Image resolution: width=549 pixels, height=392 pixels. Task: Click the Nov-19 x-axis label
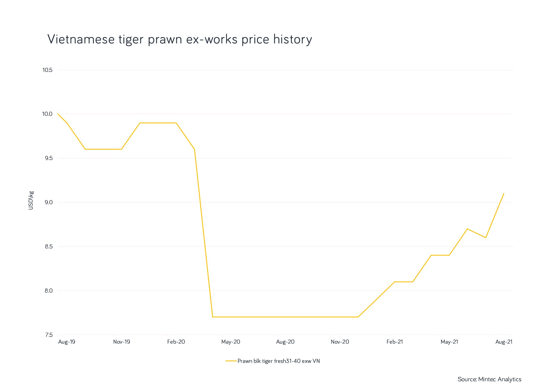tap(122, 342)
